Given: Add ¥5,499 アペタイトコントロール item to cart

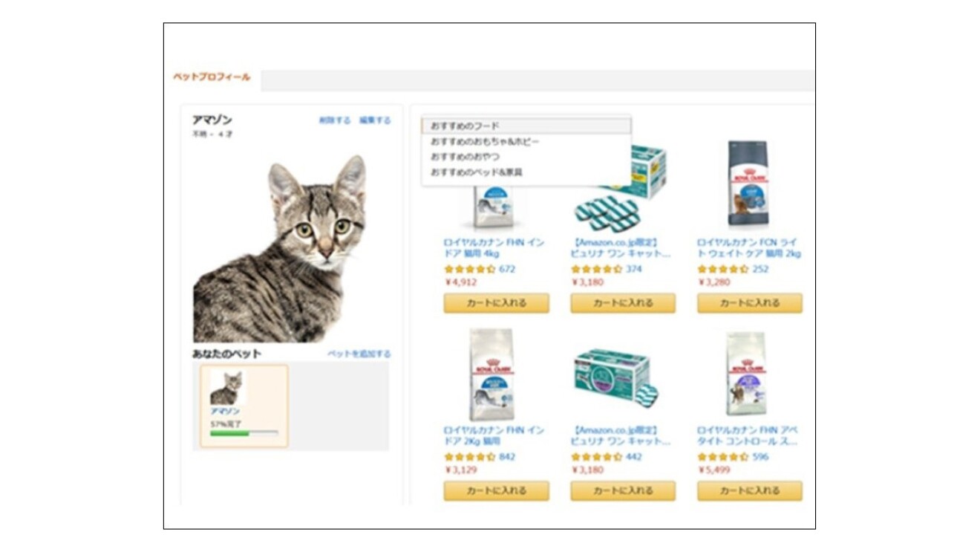Looking at the screenshot, I should (750, 491).
